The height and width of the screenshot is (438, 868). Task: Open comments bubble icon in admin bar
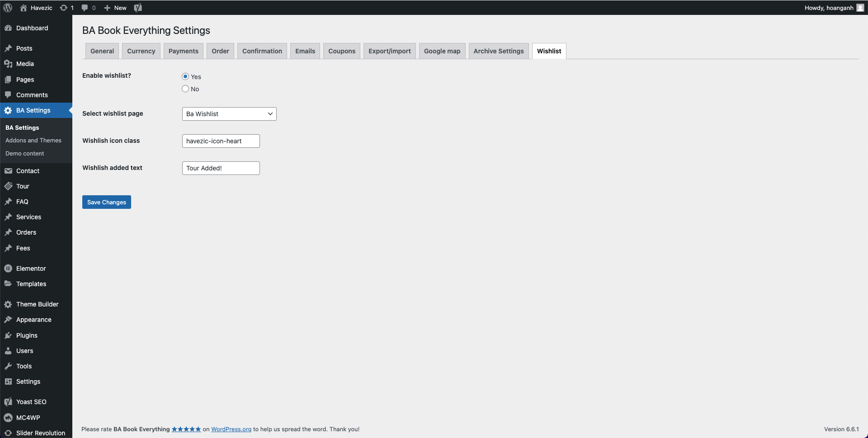(x=85, y=8)
